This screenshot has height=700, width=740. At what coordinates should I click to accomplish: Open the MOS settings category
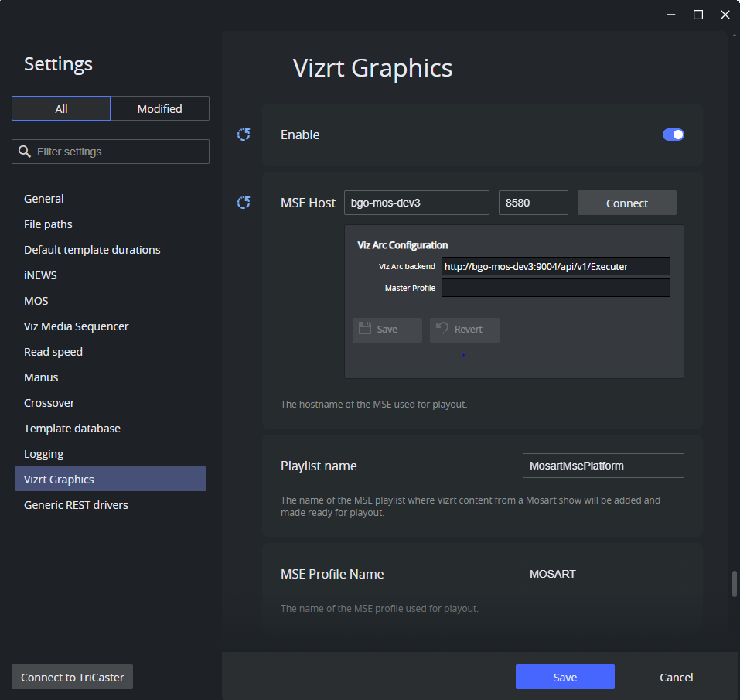(35, 300)
